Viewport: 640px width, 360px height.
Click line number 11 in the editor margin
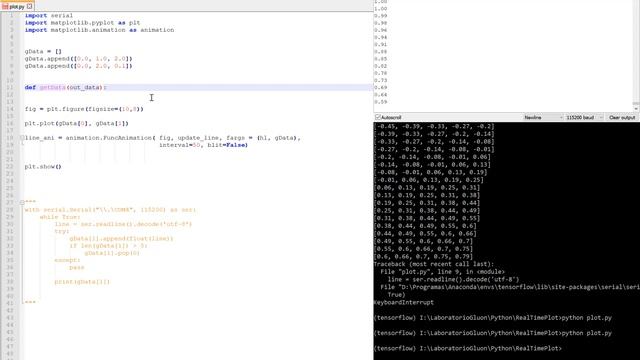(11, 87)
